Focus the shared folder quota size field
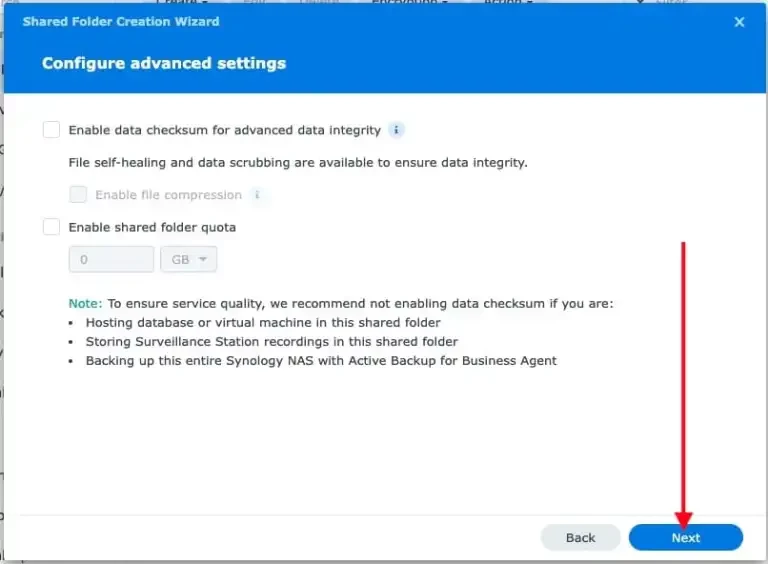This screenshot has height=564, width=768. pos(111,259)
